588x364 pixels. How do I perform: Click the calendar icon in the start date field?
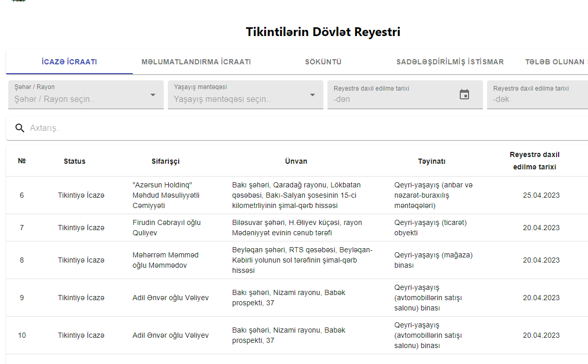tap(464, 95)
